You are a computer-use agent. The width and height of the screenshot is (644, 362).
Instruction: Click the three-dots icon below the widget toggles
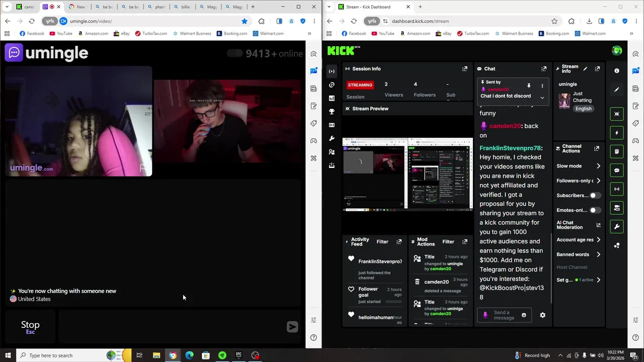click(617, 245)
